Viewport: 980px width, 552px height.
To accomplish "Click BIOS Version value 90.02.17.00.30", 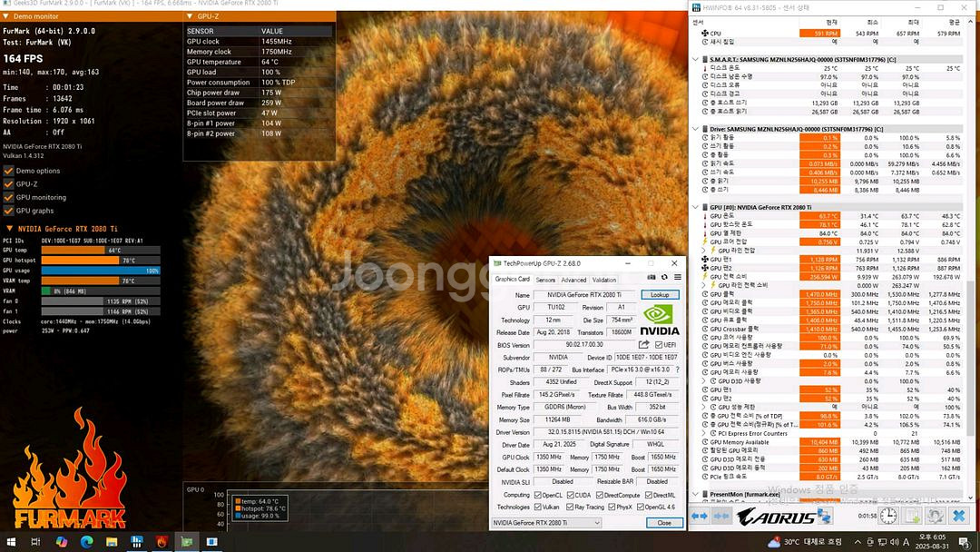I will click(x=584, y=344).
